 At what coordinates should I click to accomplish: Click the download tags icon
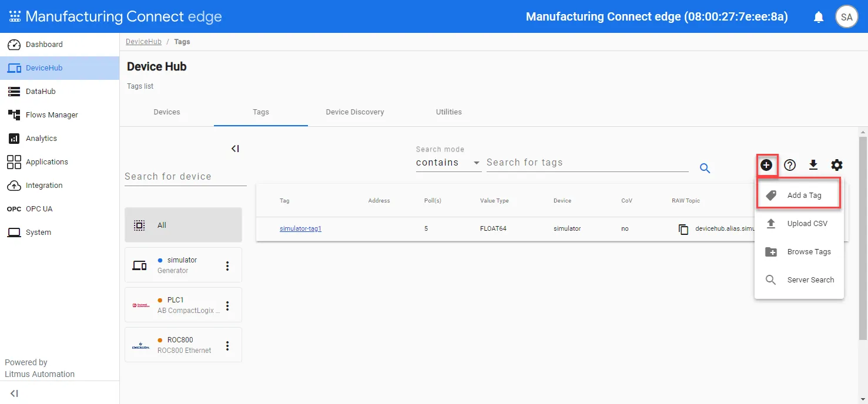(813, 165)
